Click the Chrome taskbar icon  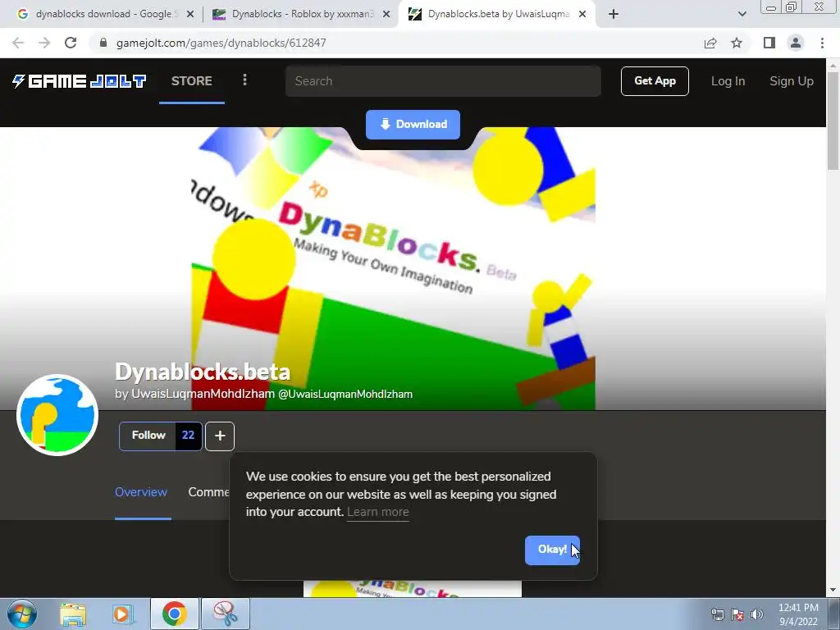[x=174, y=614]
